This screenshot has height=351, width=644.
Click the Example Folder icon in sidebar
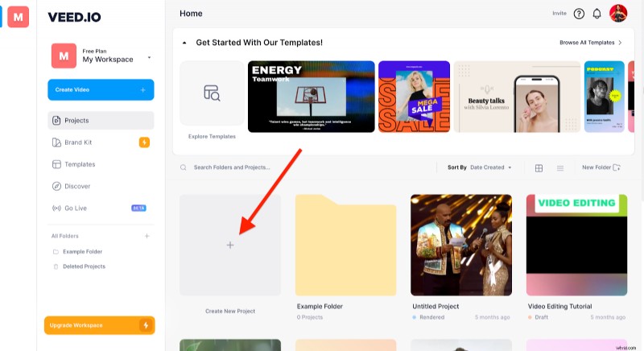click(x=56, y=252)
